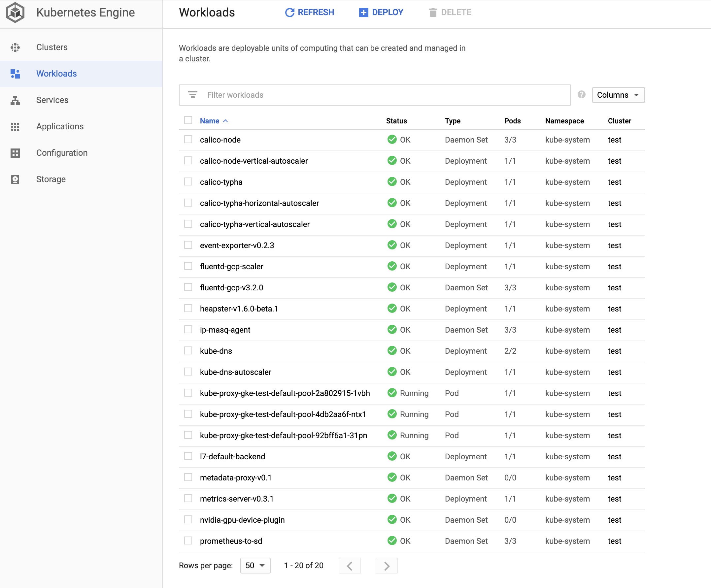Screen dimensions: 711x588
Task: Click the Storage disk icon
Action: point(15,180)
